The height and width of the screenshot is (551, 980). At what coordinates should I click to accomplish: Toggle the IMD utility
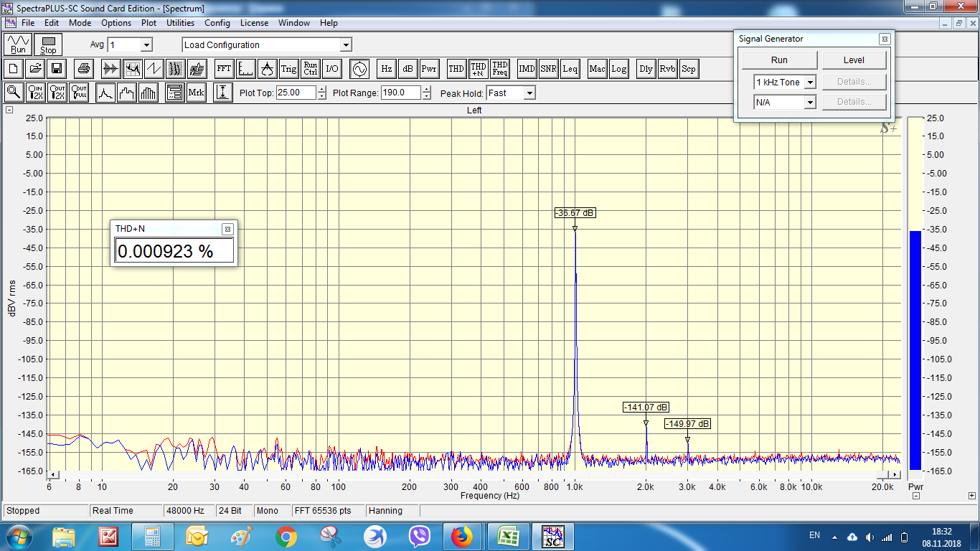[x=527, y=69]
